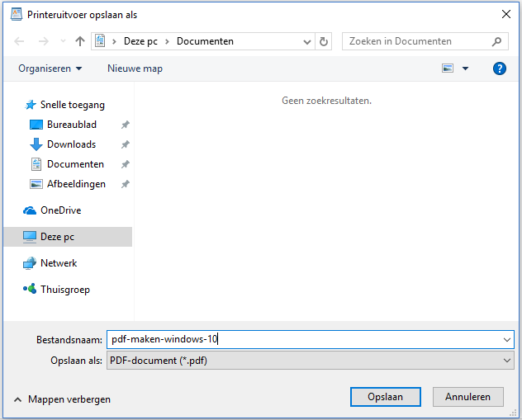Image resolution: width=522 pixels, height=420 pixels.
Task: Open the help question mark icon
Action: click(499, 68)
